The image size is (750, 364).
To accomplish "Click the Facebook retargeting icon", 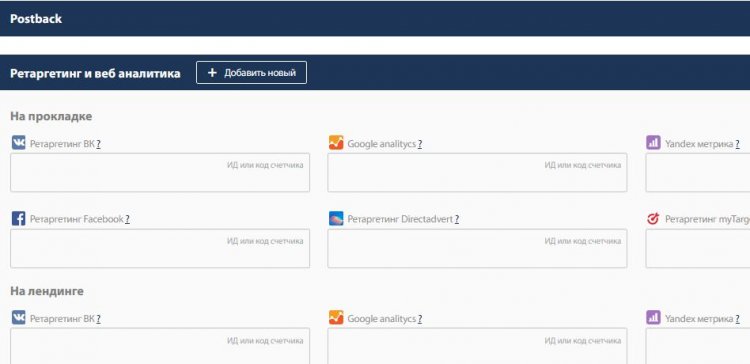I will pos(19,219).
